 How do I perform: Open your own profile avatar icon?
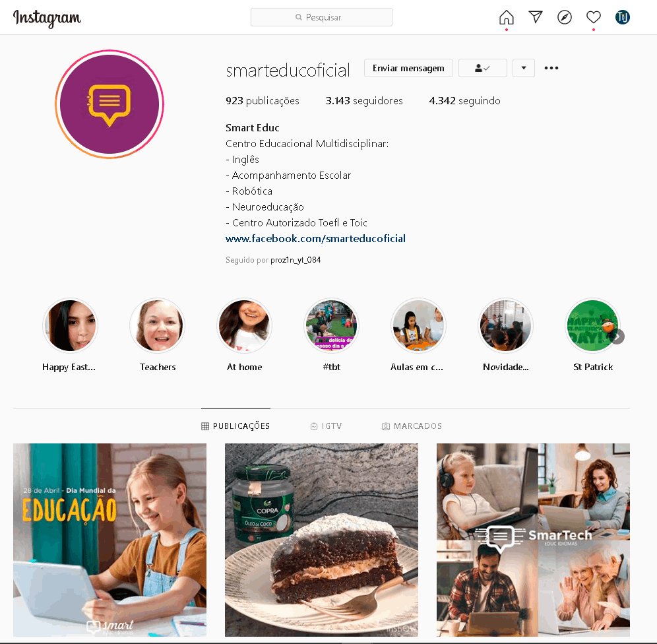click(x=622, y=17)
